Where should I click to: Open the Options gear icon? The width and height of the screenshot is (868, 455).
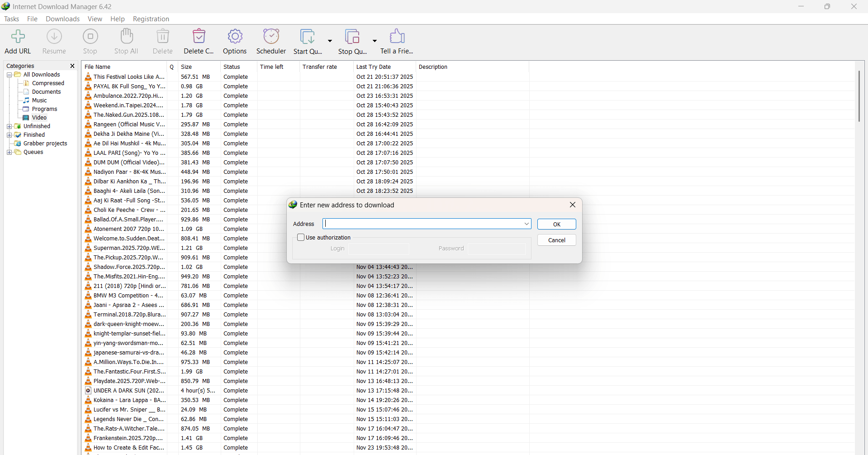pyautogui.click(x=235, y=37)
